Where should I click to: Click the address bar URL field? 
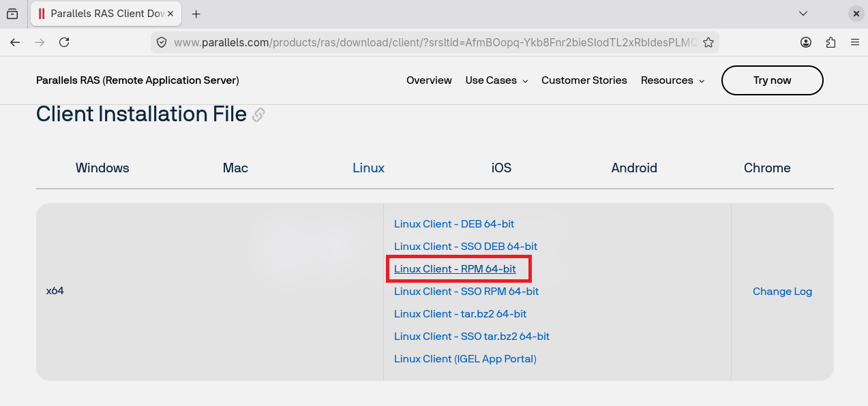[x=435, y=42]
